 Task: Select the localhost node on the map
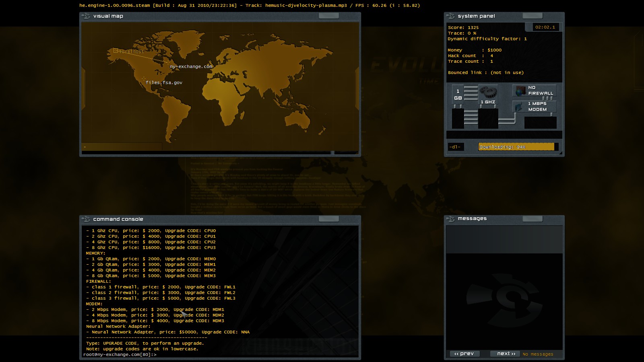click(x=116, y=51)
